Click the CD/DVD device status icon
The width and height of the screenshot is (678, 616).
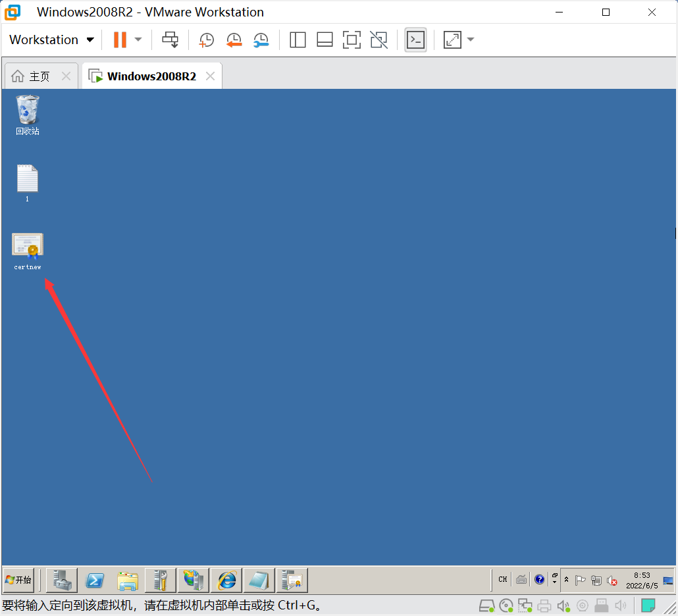click(x=506, y=605)
